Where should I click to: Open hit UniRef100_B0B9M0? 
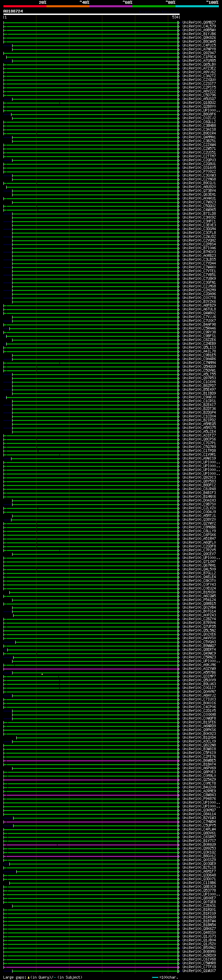tap(199, 951)
